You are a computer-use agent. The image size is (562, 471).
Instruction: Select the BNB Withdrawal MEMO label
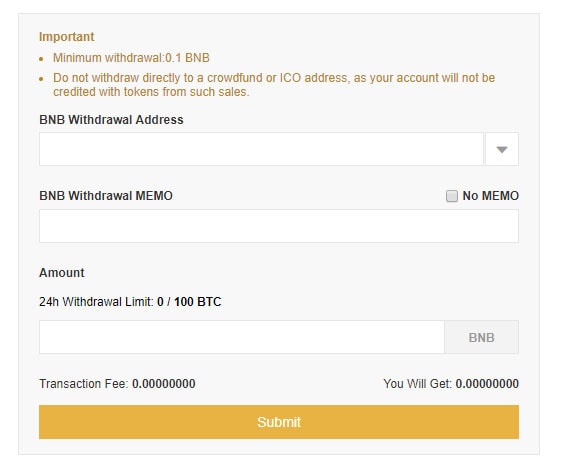point(106,196)
